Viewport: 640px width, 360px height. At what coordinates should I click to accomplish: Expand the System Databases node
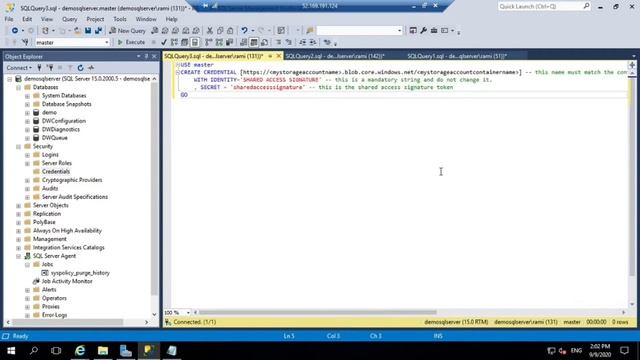coord(27,96)
